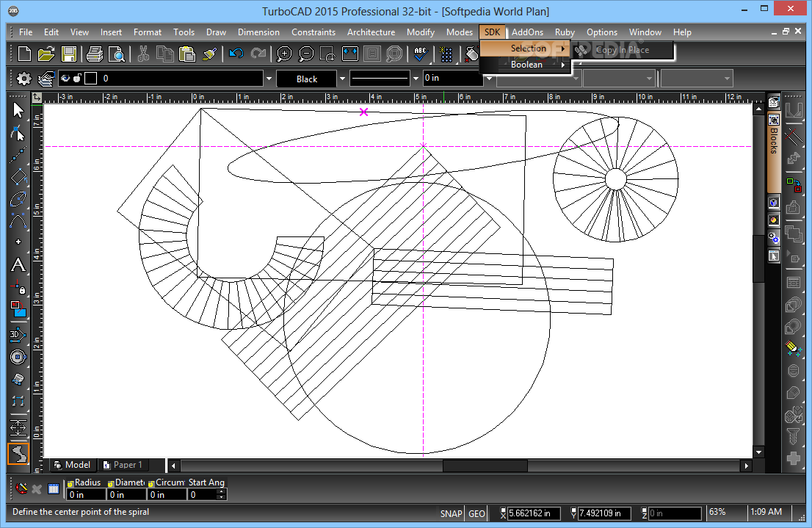Switch to the Model tab

[x=73, y=465]
